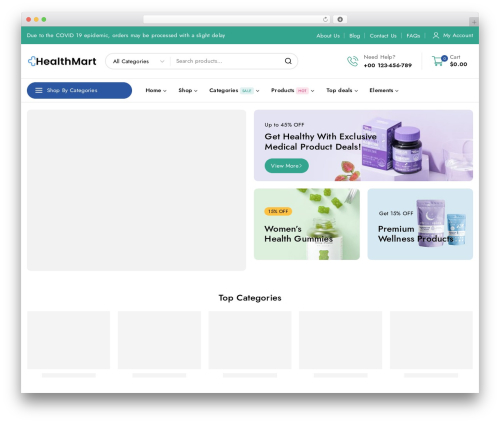
Task: Click the 15% OFF yellow badge
Action: 278,211
